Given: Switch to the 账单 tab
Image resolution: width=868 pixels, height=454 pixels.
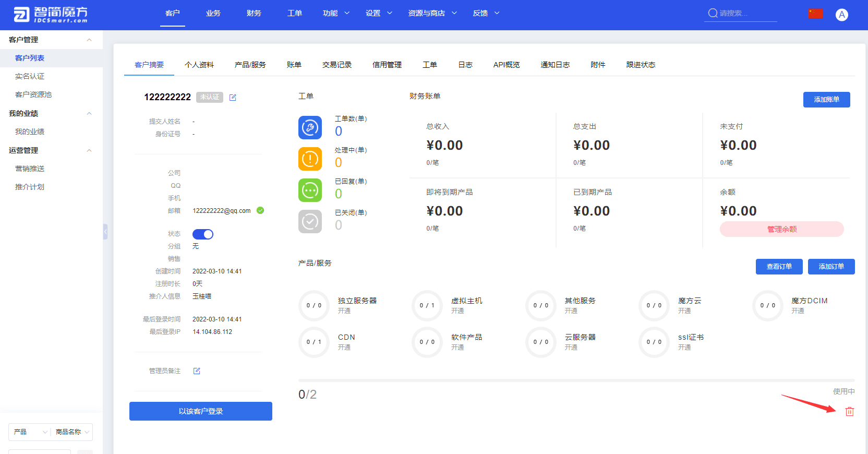Looking at the screenshot, I should pyautogui.click(x=294, y=65).
